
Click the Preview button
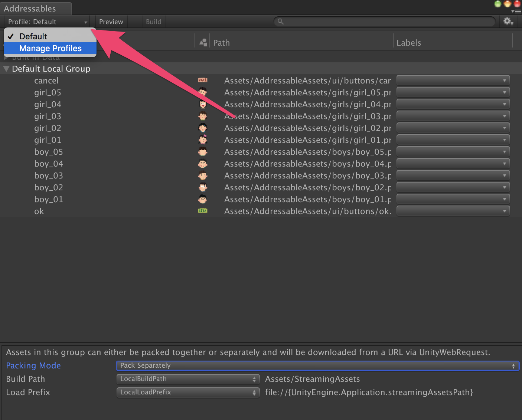(x=111, y=21)
